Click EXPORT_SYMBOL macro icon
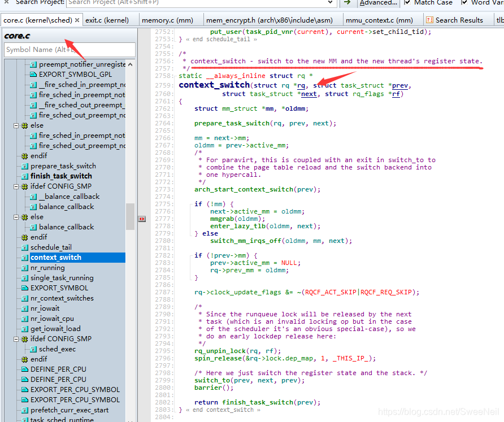The width and height of the screenshot is (504, 422). click(x=24, y=288)
